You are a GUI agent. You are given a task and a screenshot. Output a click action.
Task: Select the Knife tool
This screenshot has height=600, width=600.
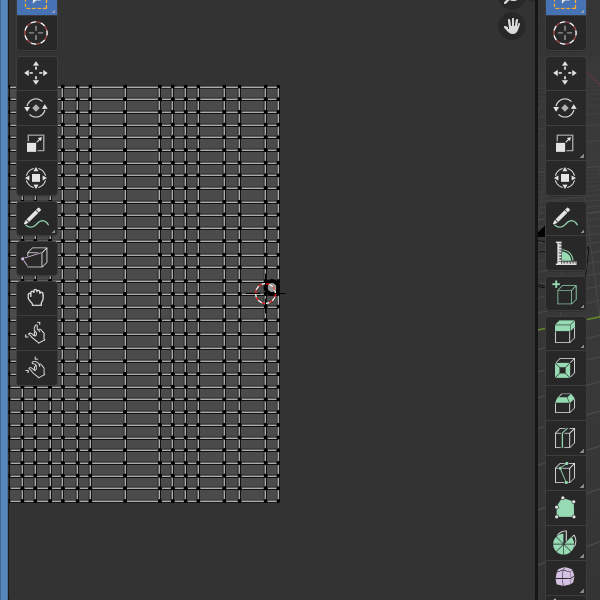click(x=565, y=473)
